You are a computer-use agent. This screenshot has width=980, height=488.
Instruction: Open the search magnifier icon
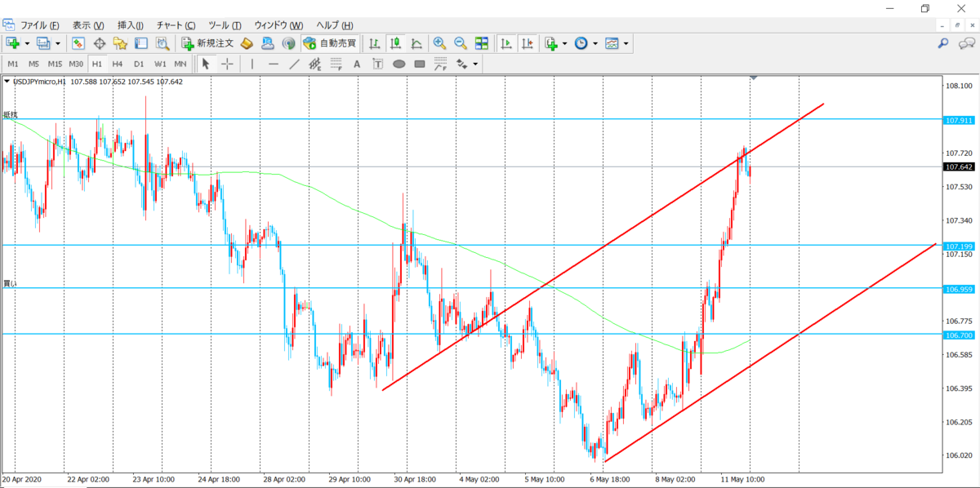943,43
